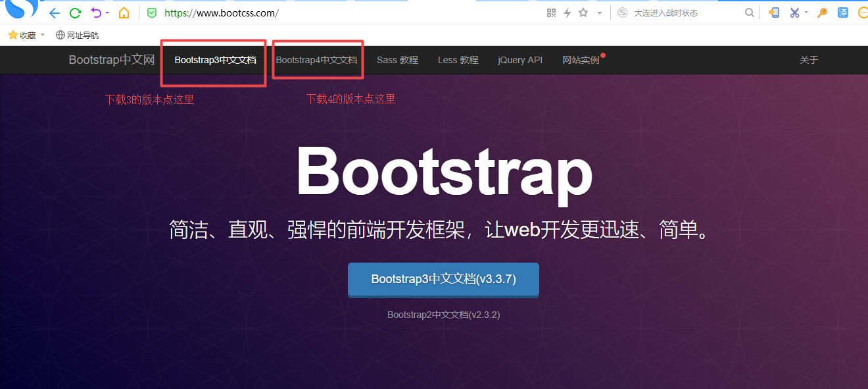Expand the dropdown next to scissors
Screen dimensions: 868x389
806,13
